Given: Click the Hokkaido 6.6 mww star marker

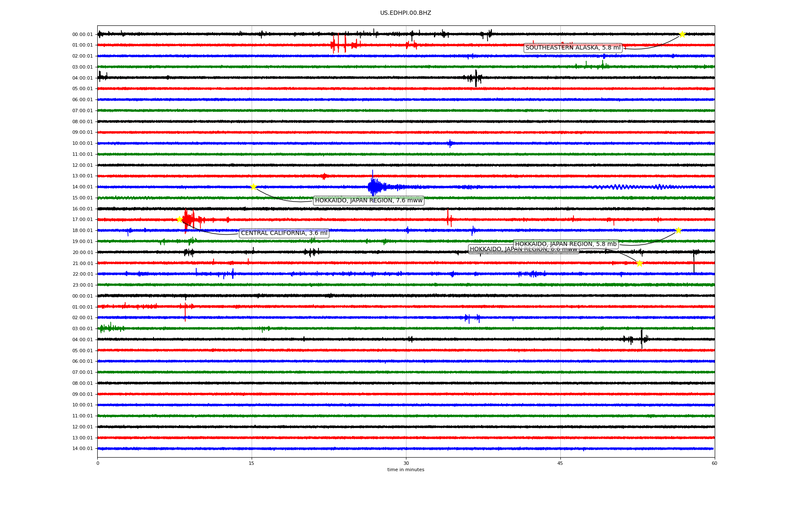Looking at the screenshot, I should (639, 263).
